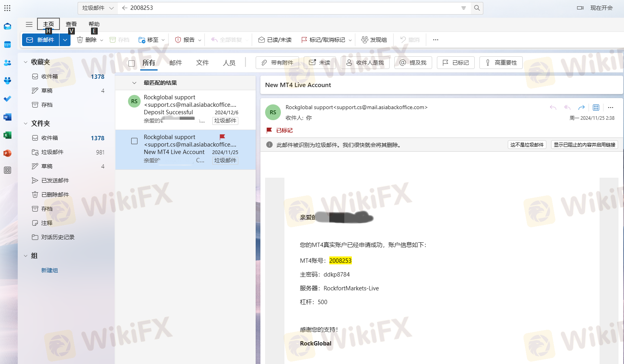Open Calendar in the left rail
This screenshot has width=624, height=364.
(x=7, y=45)
